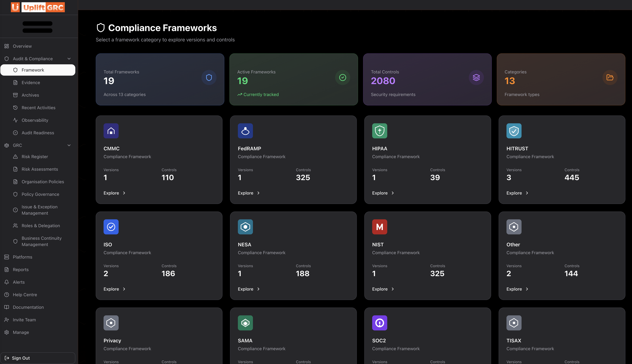Click Explore on the NIST card
Image resolution: width=632 pixels, height=364 pixels.
click(x=383, y=289)
